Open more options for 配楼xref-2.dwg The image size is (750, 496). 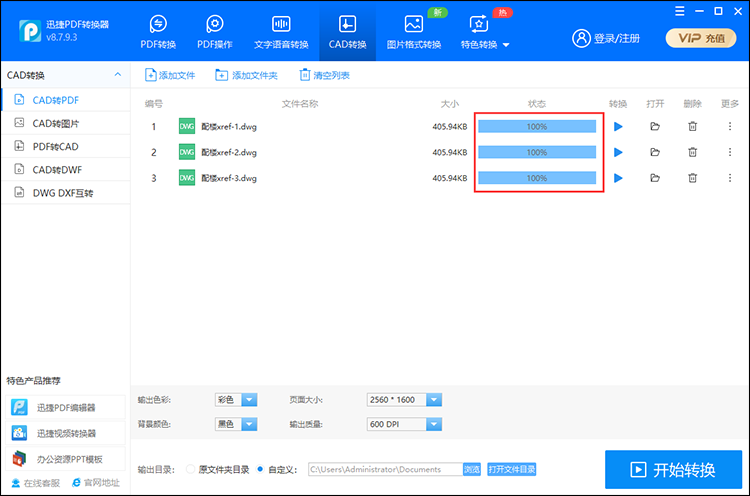[x=730, y=152]
